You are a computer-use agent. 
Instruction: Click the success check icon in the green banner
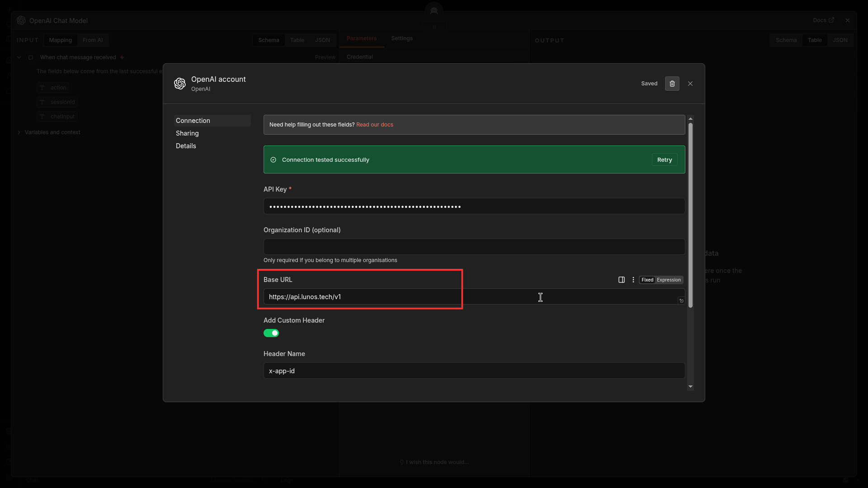(x=273, y=160)
